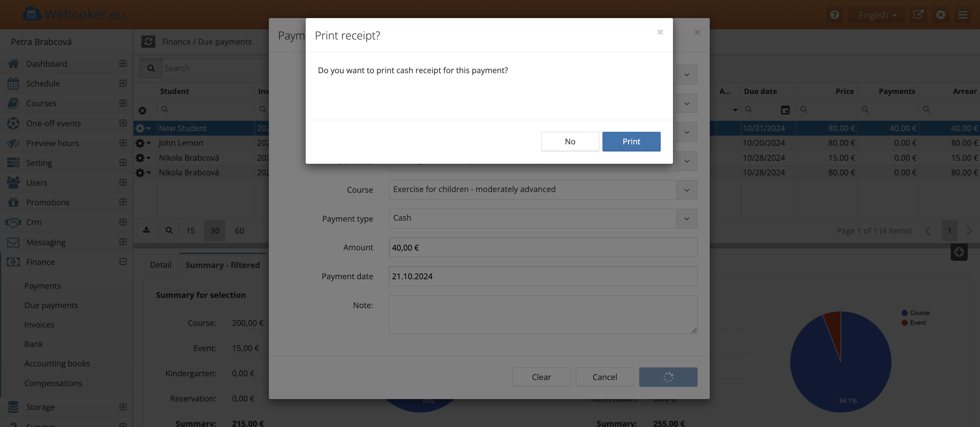980x427 pixels.
Task: Click the help question mark icon
Action: 834,15
